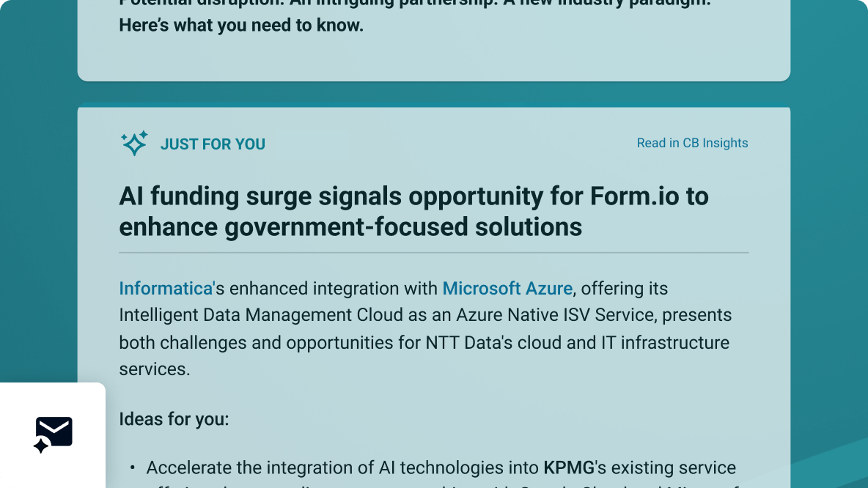Click the sparkle icon beside Just For You

tap(134, 144)
